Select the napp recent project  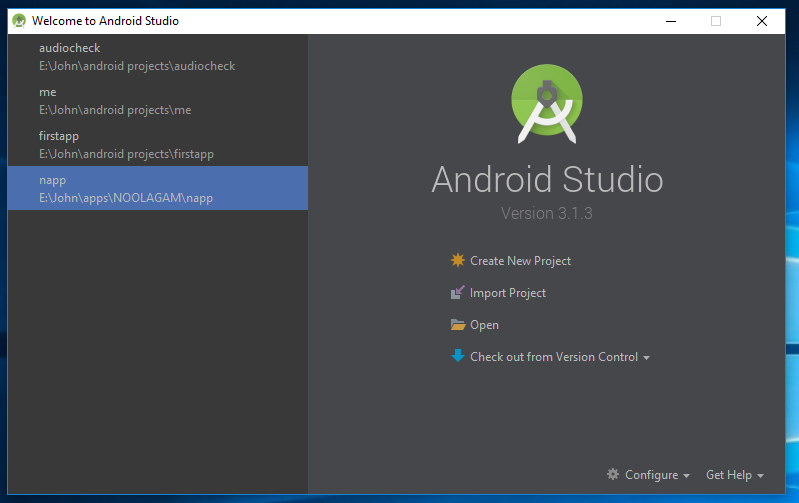point(158,188)
